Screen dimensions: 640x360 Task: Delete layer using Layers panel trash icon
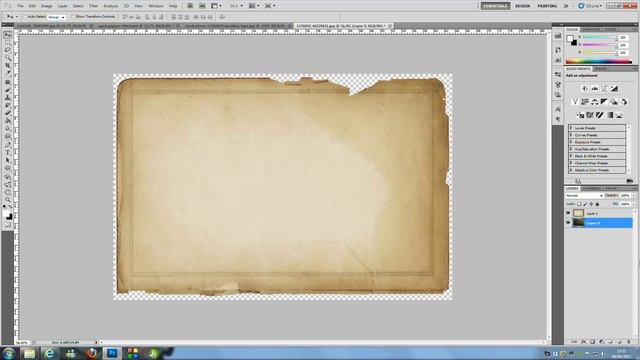629,342
